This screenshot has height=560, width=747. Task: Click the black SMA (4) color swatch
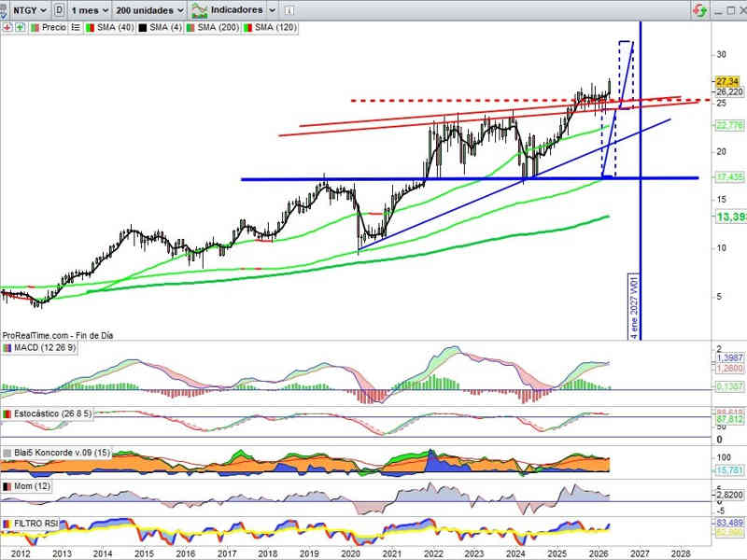pos(142,28)
